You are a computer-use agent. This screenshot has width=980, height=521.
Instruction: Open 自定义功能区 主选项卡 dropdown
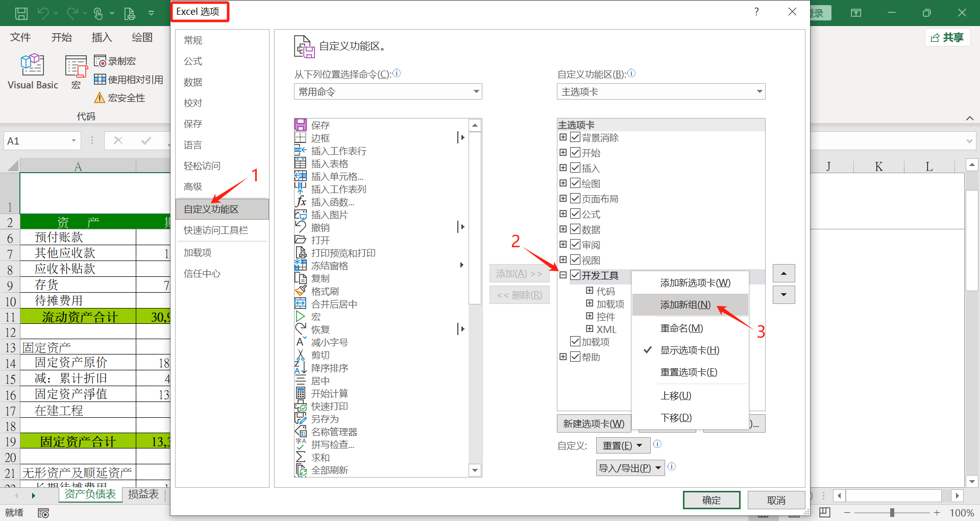click(661, 91)
